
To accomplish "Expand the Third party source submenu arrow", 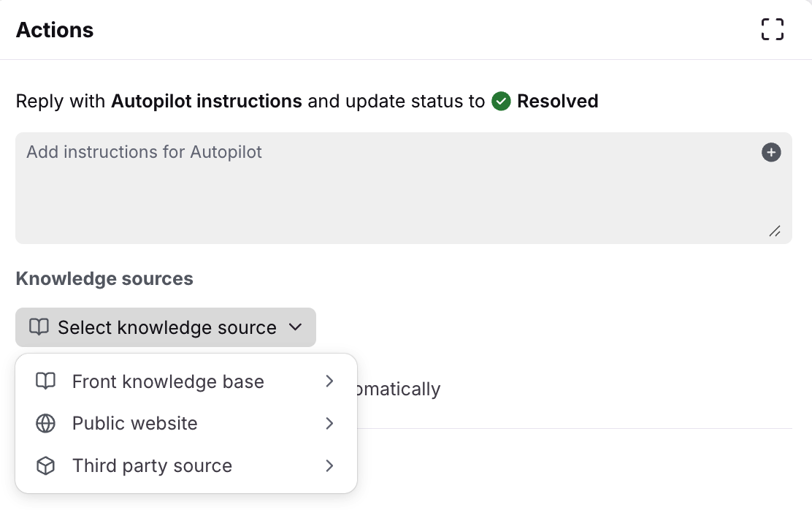I will click(x=329, y=466).
